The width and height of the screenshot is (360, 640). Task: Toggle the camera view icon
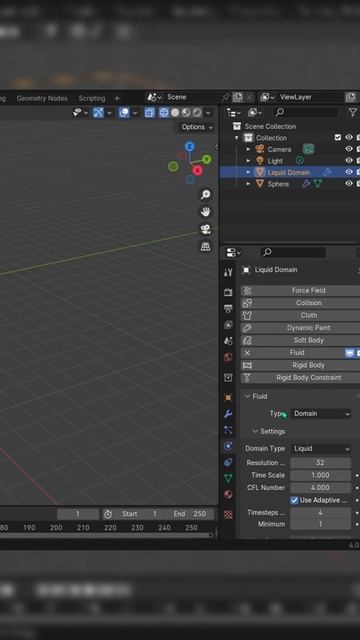pyautogui.click(x=205, y=229)
